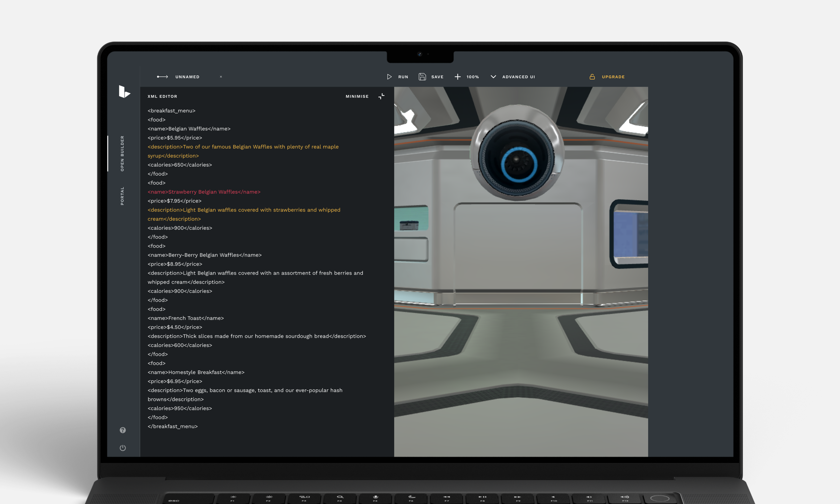Open the ADVANCED UI menu
This screenshot has height=504, width=840.
[518, 77]
